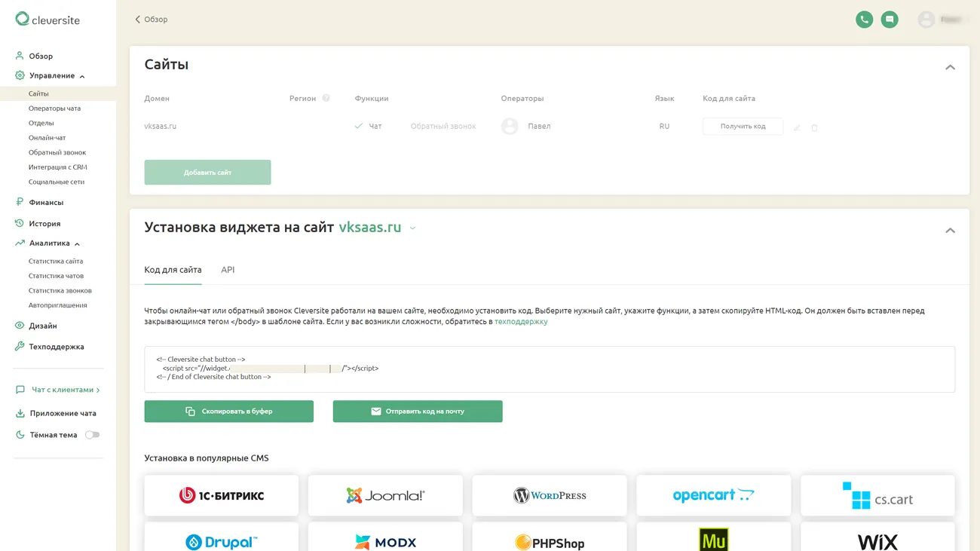Click the edit pencil icon for vksaas.ru

point(797,128)
